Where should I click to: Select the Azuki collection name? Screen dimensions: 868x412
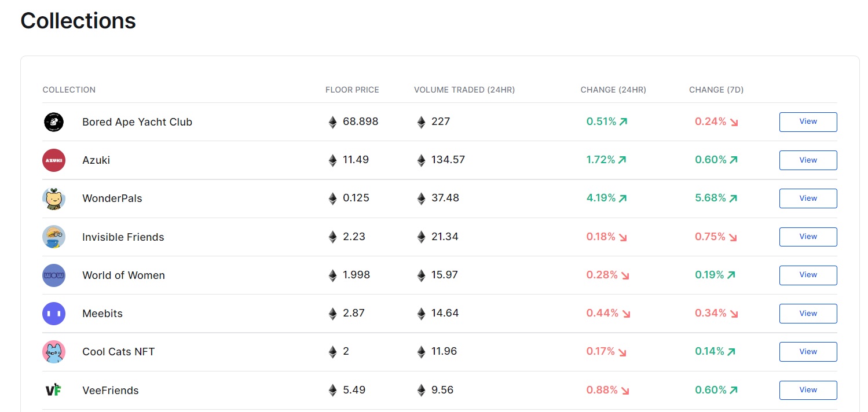[x=96, y=160]
